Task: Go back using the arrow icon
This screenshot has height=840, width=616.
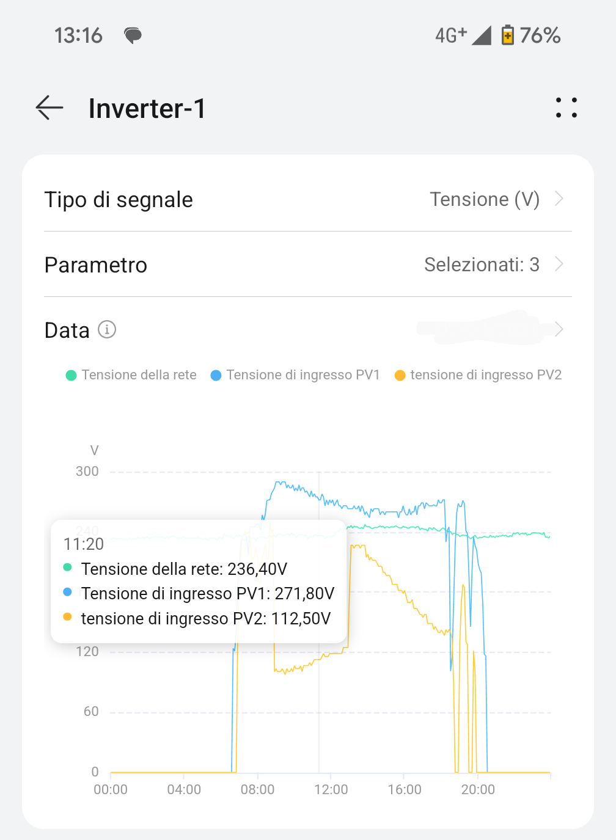Action: pyautogui.click(x=50, y=108)
